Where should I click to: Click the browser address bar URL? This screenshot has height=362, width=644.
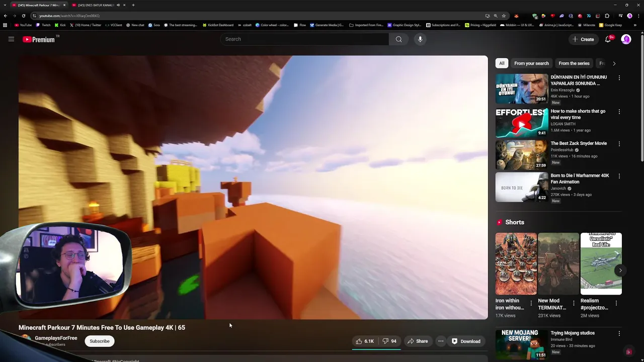pos(69,16)
